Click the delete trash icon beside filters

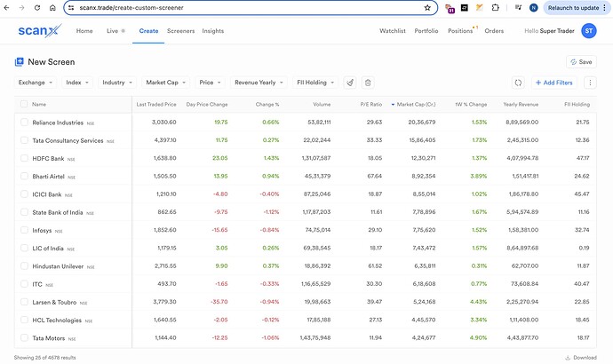[x=368, y=83]
